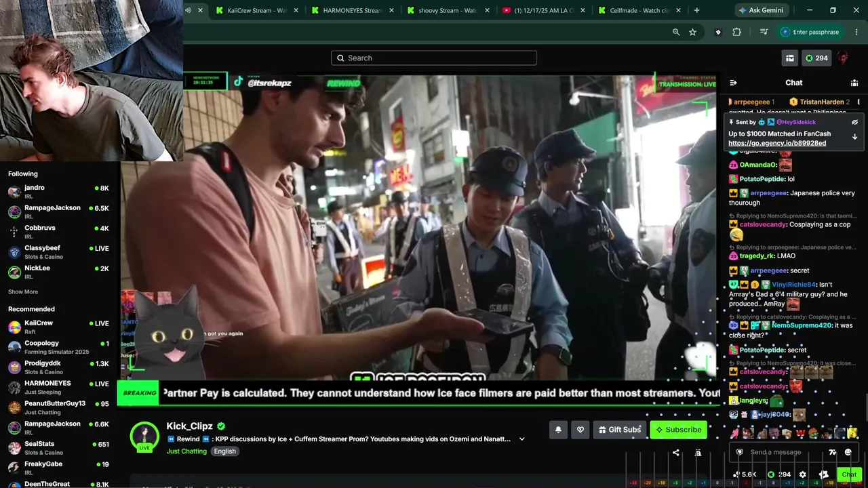Switch to the shoovy Stream tab
This screenshot has width=868, height=488.
(448, 10)
